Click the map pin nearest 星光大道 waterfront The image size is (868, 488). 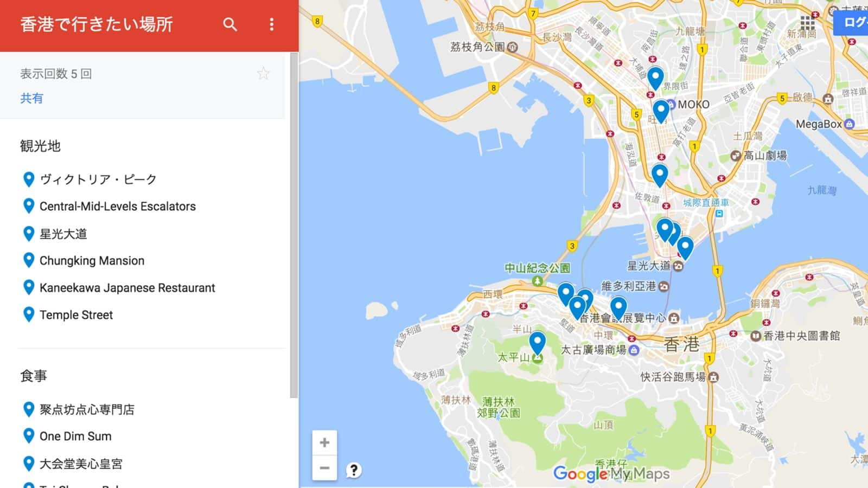pos(685,248)
